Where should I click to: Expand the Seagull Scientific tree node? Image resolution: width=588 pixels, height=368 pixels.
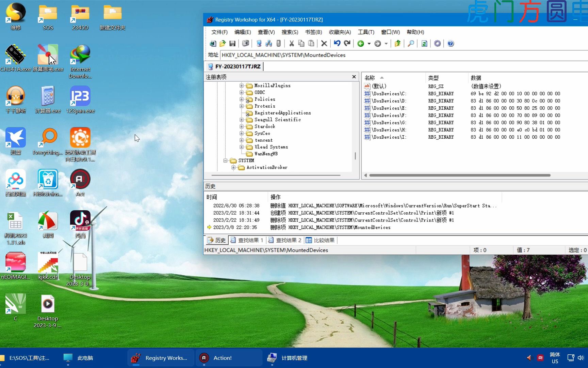[241, 120]
